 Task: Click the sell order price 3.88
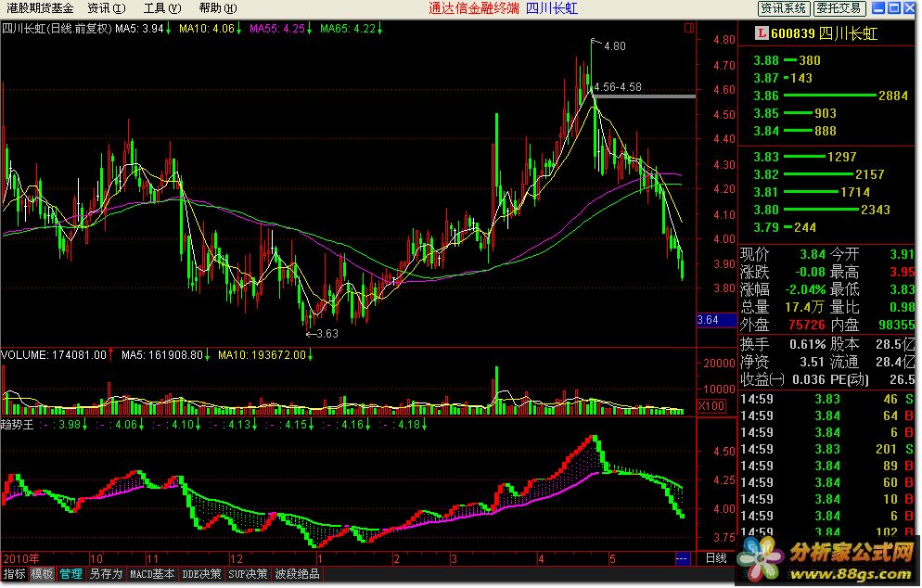765,60
